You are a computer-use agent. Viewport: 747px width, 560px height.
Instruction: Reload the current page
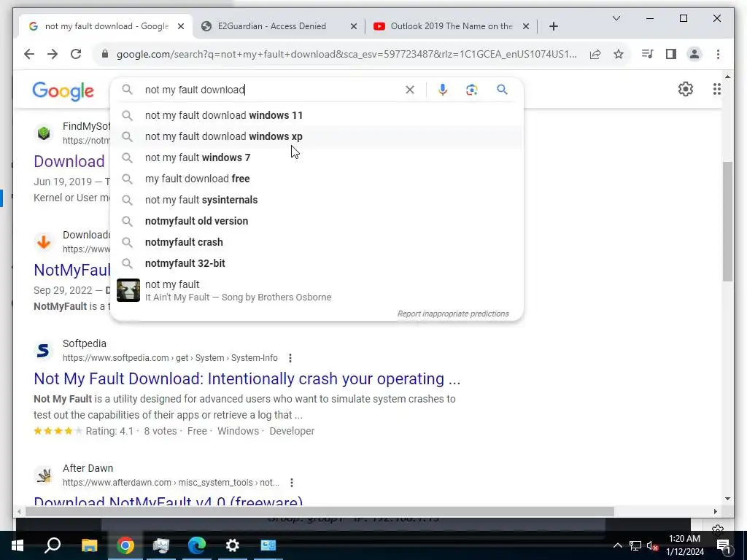click(76, 54)
